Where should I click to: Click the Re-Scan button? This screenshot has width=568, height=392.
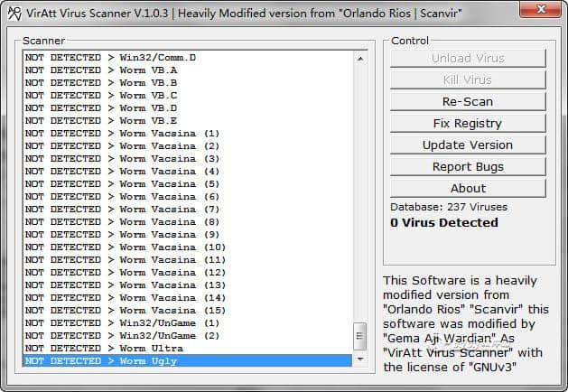[468, 102]
